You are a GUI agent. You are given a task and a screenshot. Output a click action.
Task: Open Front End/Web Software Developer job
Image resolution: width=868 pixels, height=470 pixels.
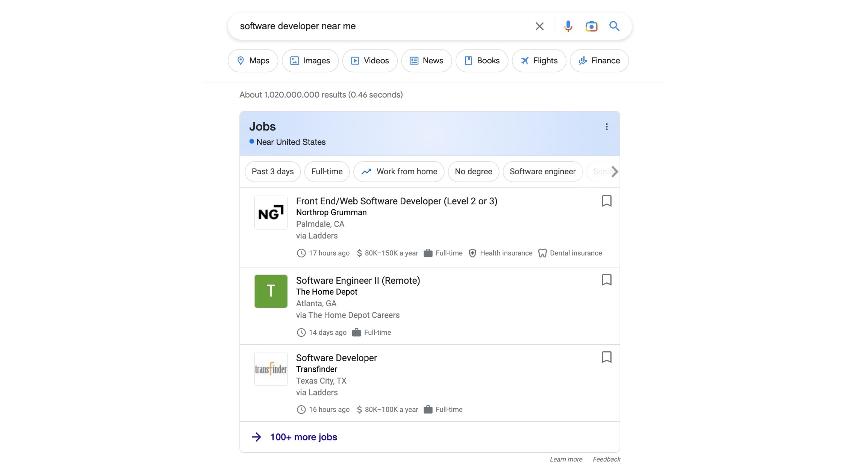coord(396,201)
